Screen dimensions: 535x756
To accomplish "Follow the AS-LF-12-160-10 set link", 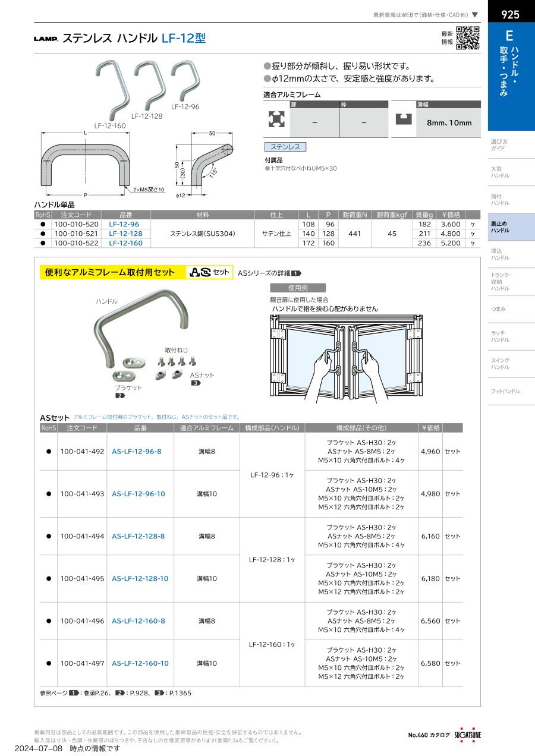I will (140, 663).
